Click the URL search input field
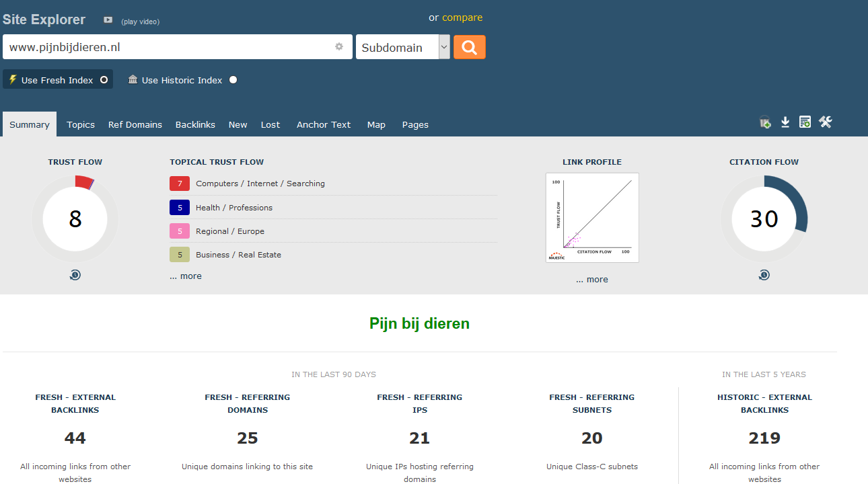The image size is (868, 484). point(178,47)
